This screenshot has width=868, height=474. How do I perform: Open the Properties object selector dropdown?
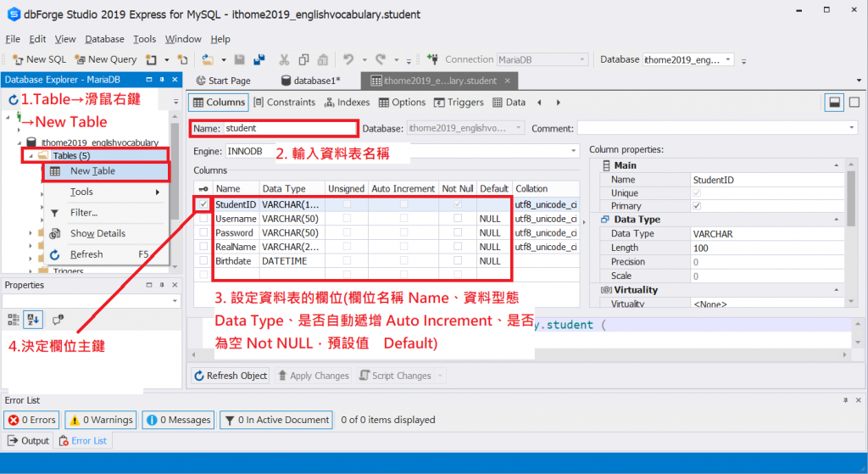tap(175, 301)
